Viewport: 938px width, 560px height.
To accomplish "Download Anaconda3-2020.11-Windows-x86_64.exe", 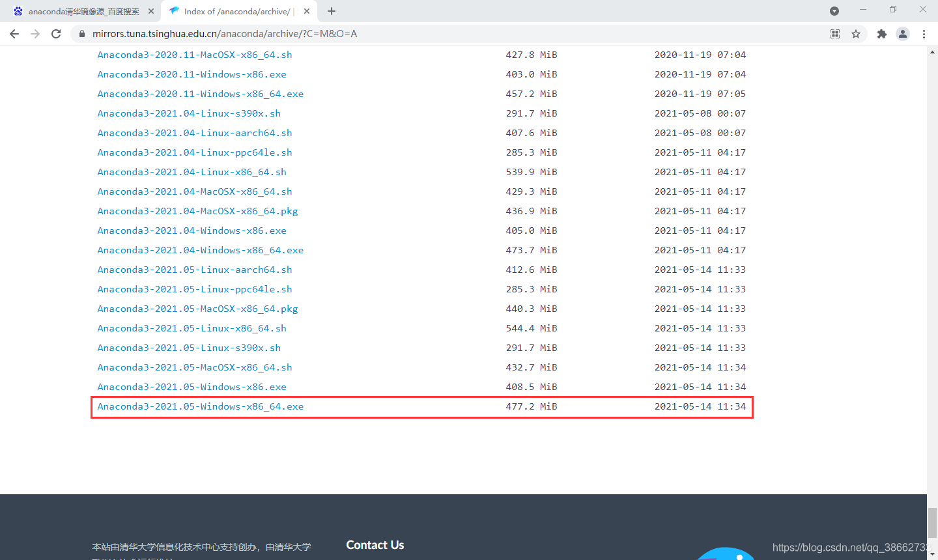I will pyautogui.click(x=201, y=94).
